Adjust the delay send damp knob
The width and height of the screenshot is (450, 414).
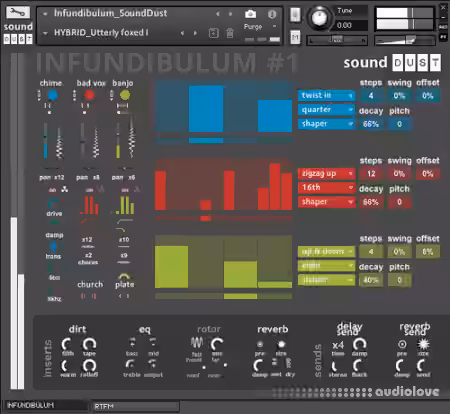(359, 344)
